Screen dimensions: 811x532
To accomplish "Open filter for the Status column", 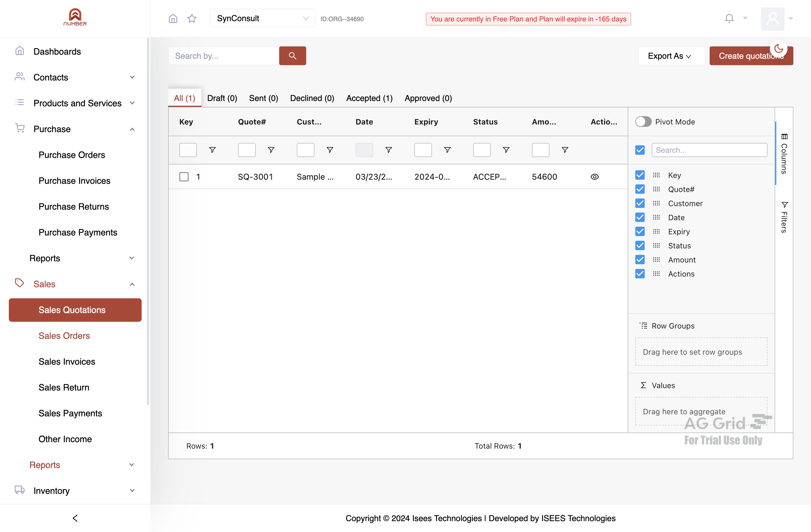I will point(506,150).
